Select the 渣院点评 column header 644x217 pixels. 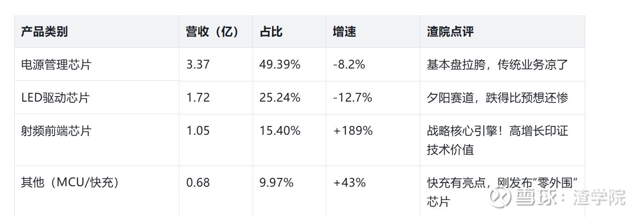point(450,32)
